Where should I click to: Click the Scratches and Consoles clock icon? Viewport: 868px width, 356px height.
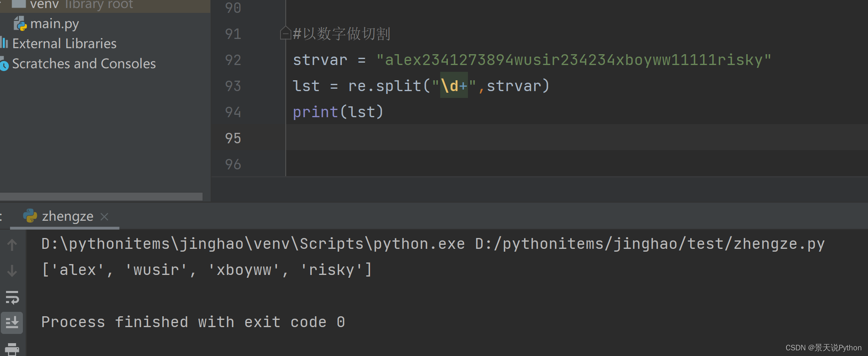pyautogui.click(x=4, y=64)
